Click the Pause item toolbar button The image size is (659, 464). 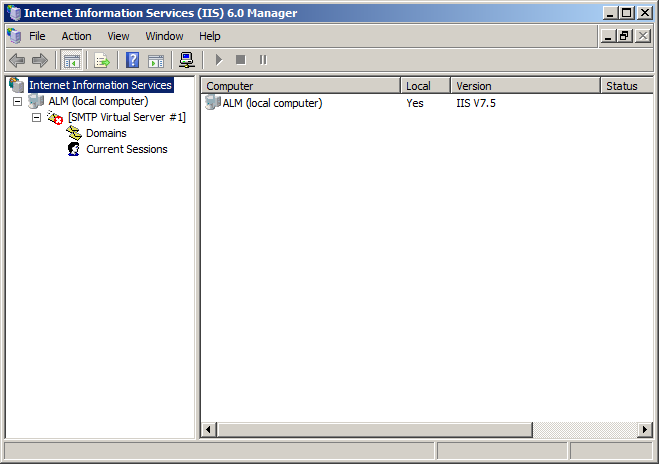263,60
